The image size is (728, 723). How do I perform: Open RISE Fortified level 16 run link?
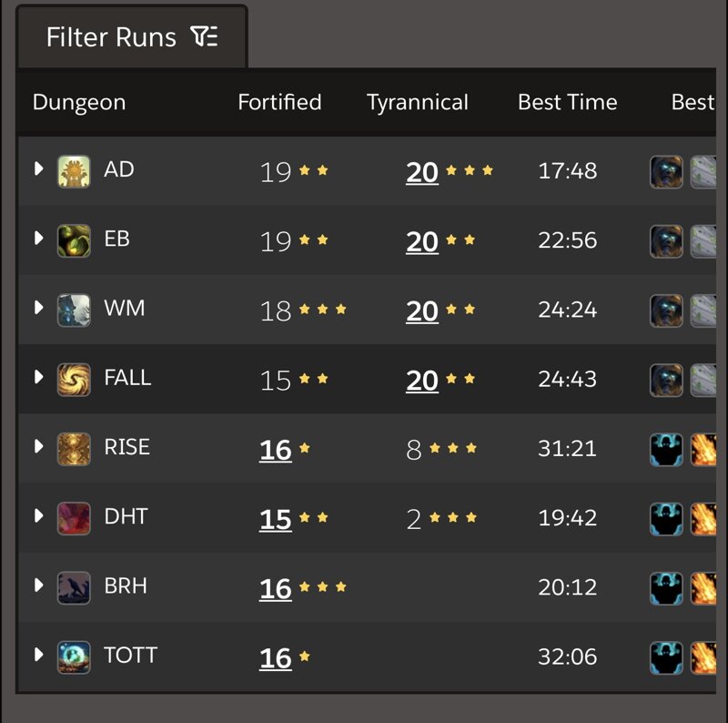pyautogui.click(x=276, y=450)
